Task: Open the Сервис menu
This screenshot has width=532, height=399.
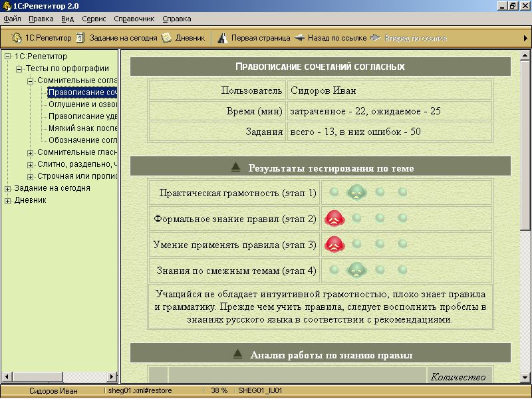Action: point(94,19)
